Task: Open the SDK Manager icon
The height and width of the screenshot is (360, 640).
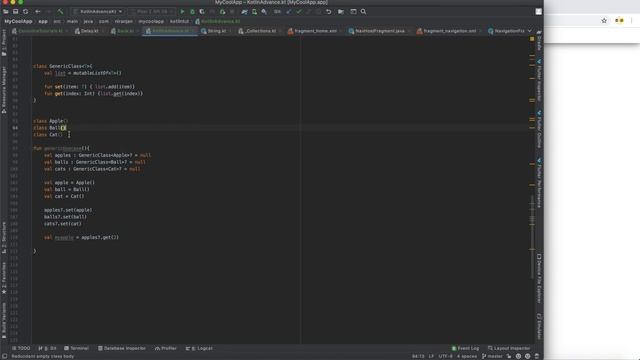Action: pos(264,12)
